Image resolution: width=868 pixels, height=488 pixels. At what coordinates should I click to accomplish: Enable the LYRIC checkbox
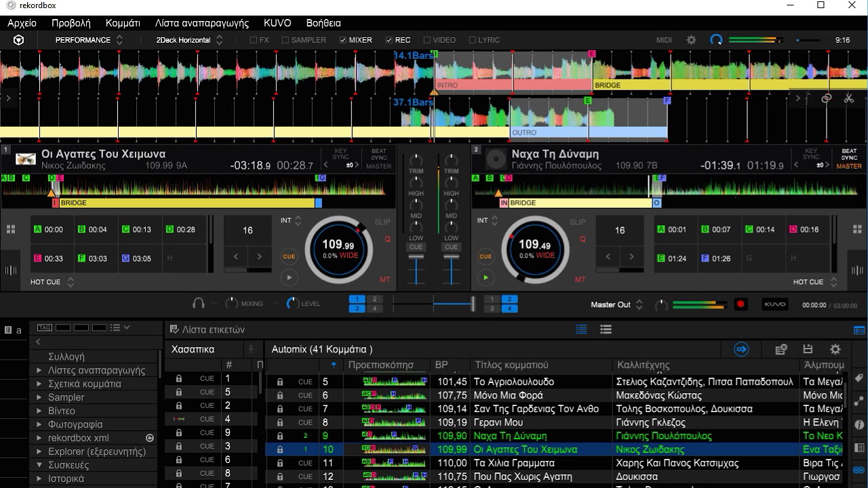pyautogui.click(x=472, y=40)
